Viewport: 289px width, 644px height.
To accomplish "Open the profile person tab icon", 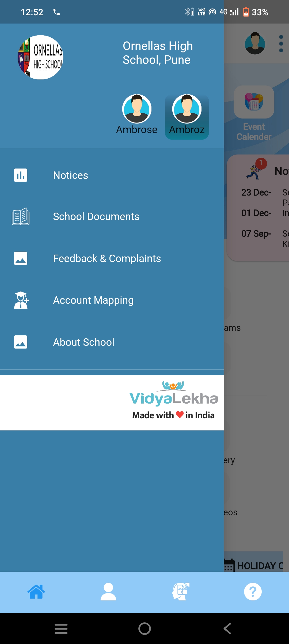I will [108, 592].
